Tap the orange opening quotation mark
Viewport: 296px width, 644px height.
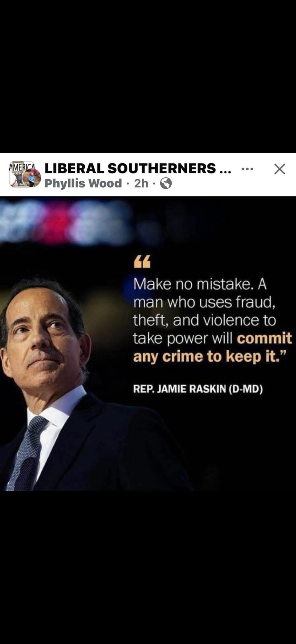pos(142,262)
